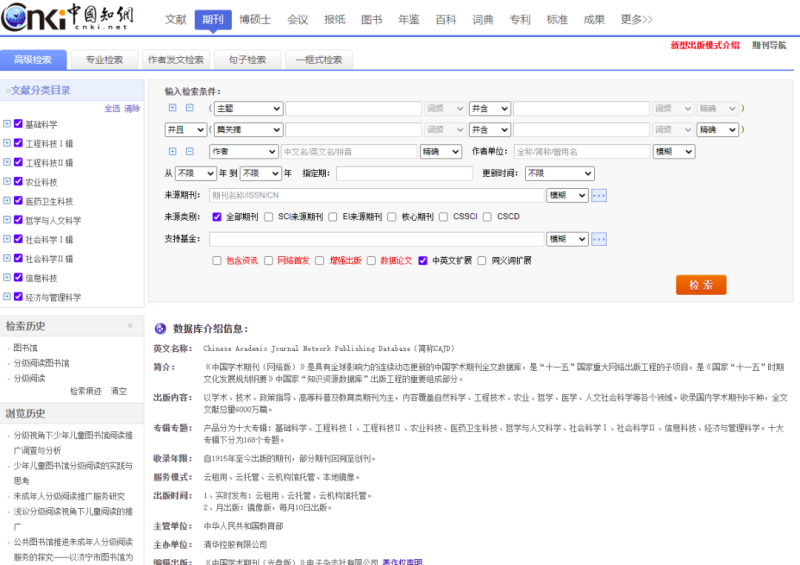Open 支持基金 fund browse (…) button
This screenshot has height=565, width=800.
pyautogui.click(x=599, y=240)
